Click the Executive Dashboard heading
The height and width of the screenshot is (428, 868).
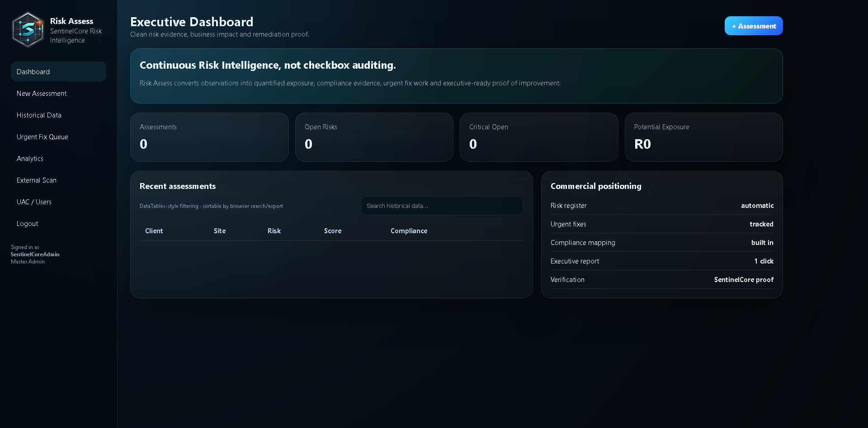coord(192,22)
